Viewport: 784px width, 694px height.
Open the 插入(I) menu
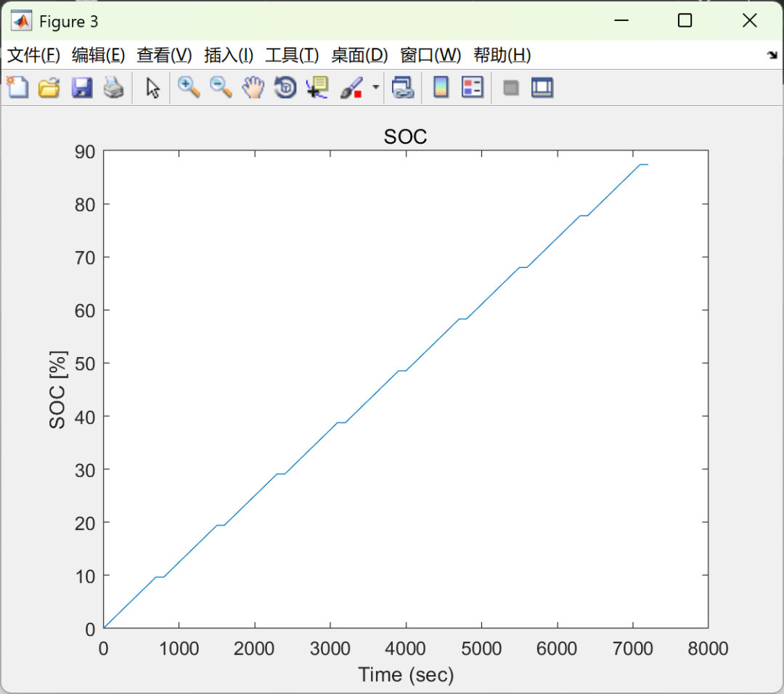click(227, 55)
